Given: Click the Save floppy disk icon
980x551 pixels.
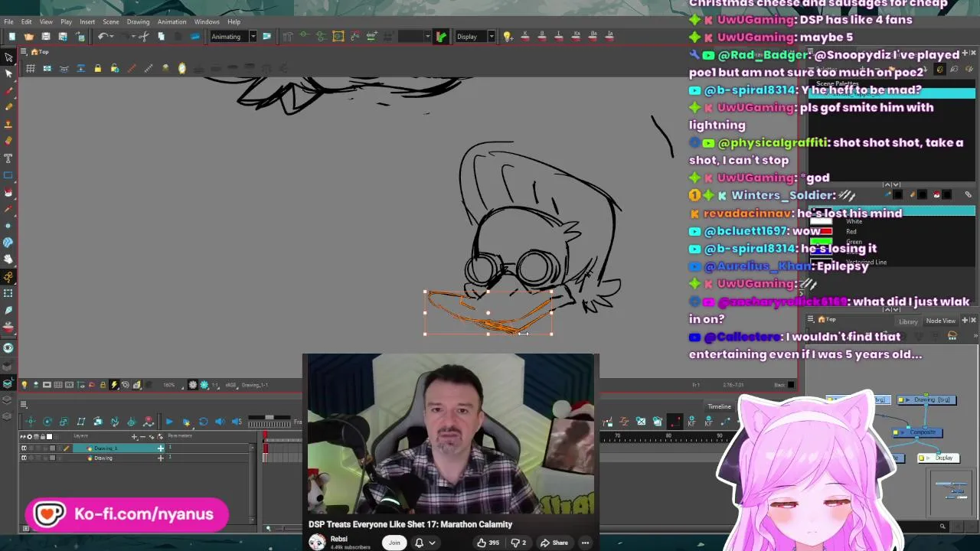Looking at the screenshot, I should click(46, 37).
